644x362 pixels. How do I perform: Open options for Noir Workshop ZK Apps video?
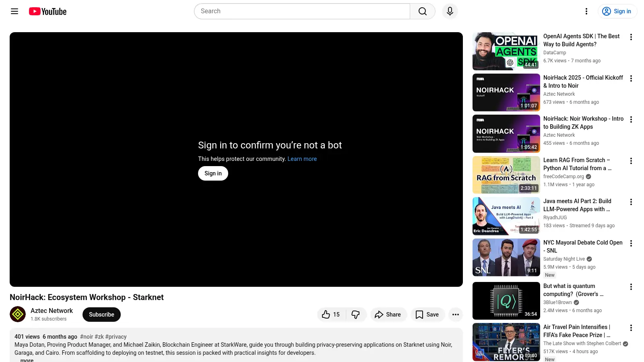click(631, 119)
